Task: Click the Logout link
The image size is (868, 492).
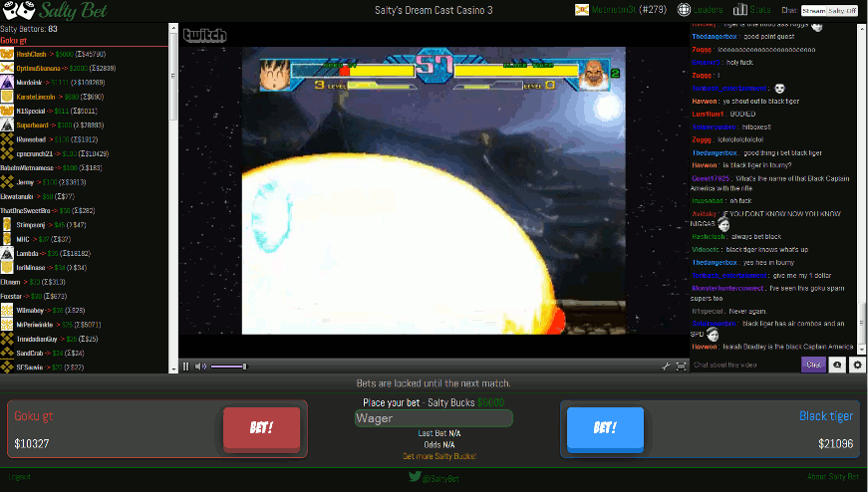Action: 19,477
